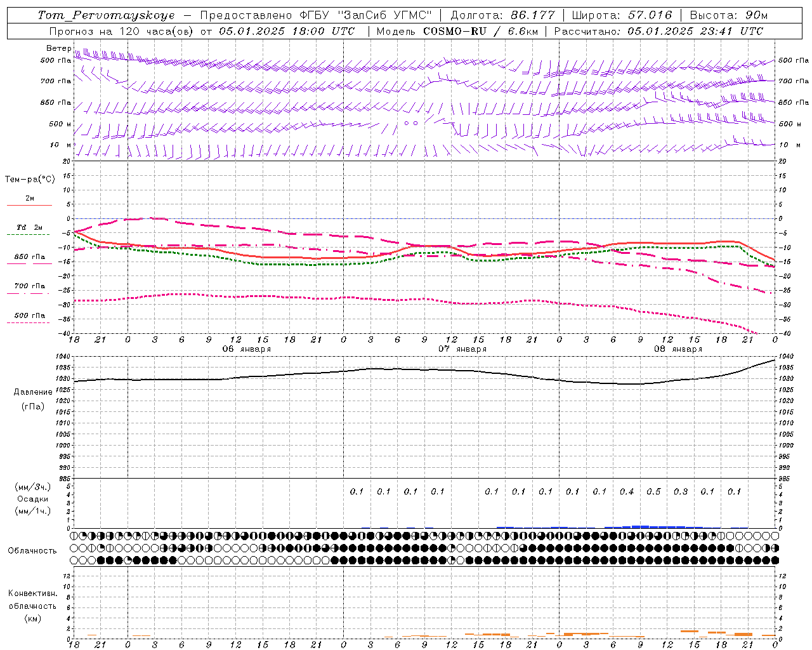This screenshot has height=650, width=812.
Task: Click the Ветер wind panel label
Action: pos(59,48)
